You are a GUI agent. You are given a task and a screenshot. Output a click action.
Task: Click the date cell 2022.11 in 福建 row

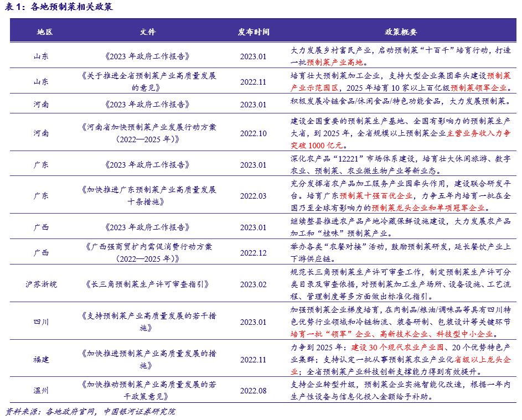(x=254, y=360)
